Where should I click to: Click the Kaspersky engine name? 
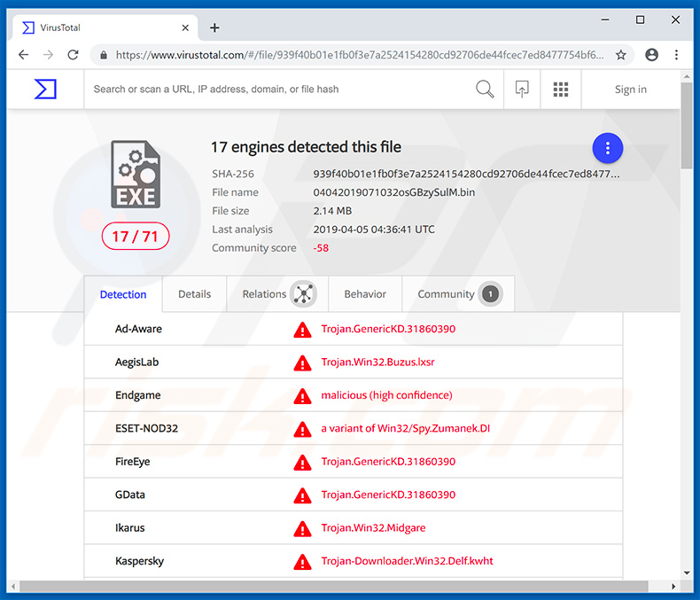click(x=139, y=561)
